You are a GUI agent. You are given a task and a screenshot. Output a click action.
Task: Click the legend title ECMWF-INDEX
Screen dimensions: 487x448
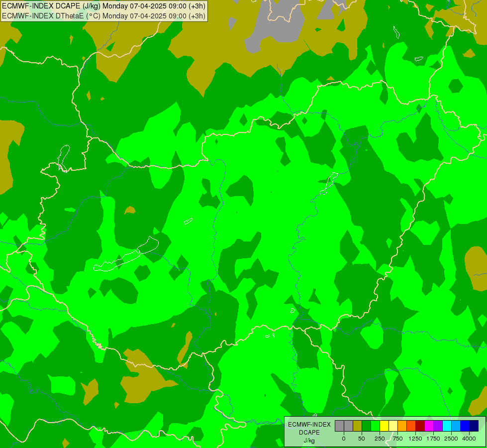[x=309, y=425]
